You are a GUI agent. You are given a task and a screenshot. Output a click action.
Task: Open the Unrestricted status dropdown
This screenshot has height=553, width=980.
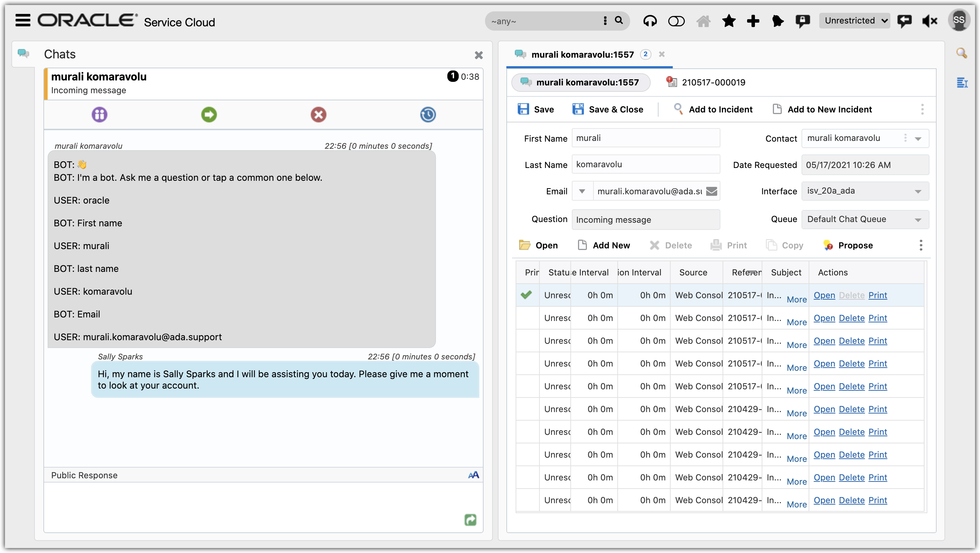click(854, 21)
